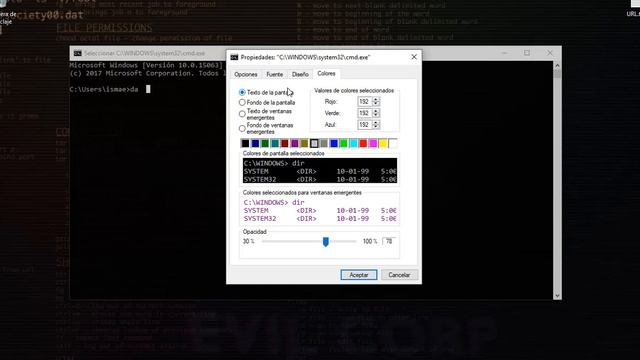Click the Verde spinner arrows
This screenshot has width=640, height=360.
click(x=376, y=113)
